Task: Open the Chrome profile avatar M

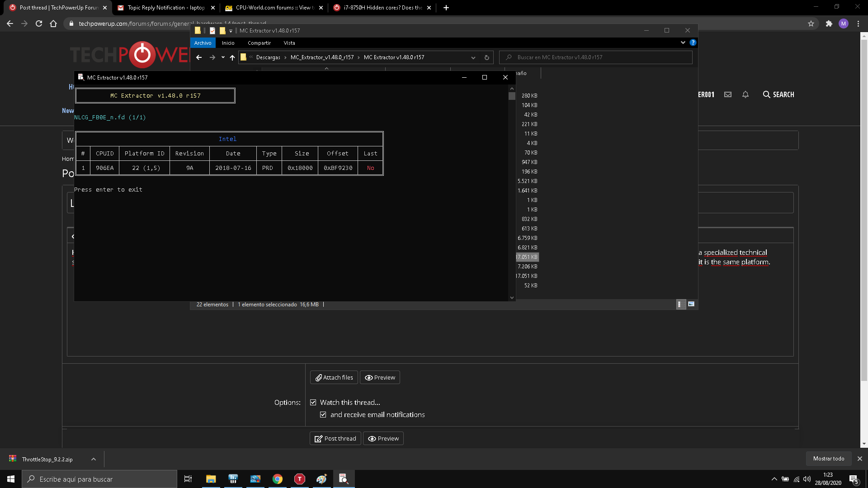Action: [844, 23]
